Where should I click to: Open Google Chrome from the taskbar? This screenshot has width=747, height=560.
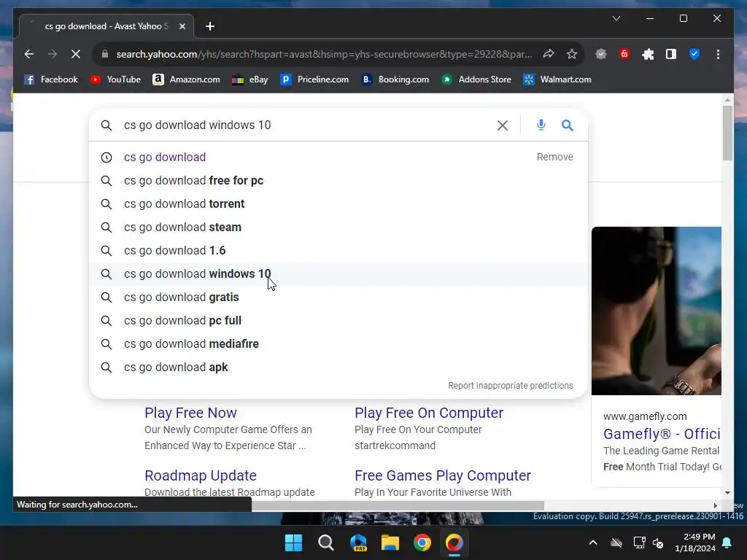coord(422,542)
